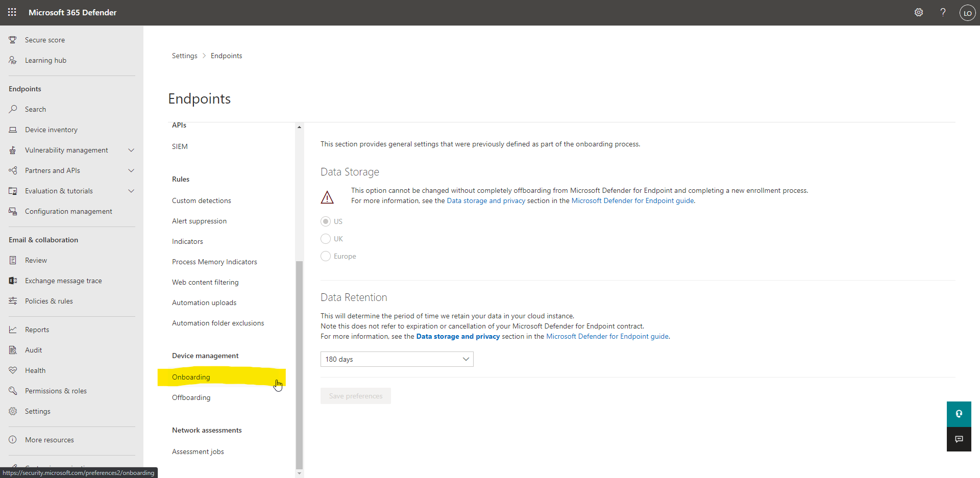Select the US data storage radio
The width and height of the screenshot is (980, 478).
(x=326, y=221)
